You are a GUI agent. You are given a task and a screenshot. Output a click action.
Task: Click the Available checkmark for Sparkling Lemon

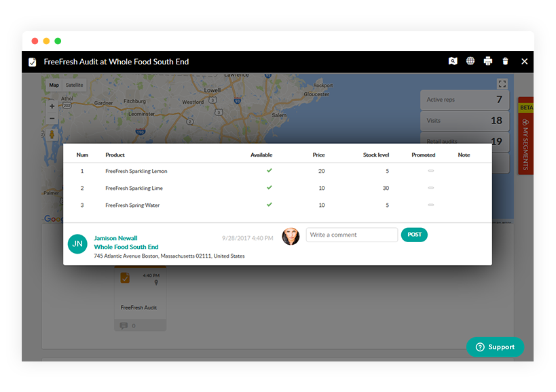269,171
